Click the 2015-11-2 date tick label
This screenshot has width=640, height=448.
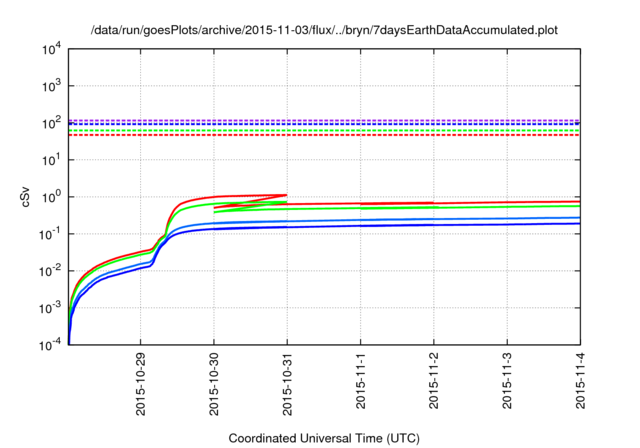pyautogui.click(x=433, y=381)
